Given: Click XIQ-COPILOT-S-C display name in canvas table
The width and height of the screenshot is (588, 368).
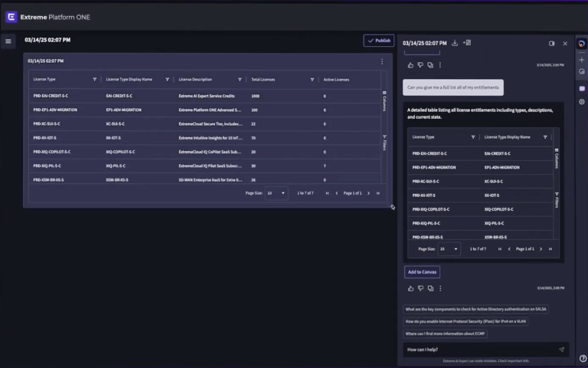Looking at the screenshot, I should click(x=120, y=152).
